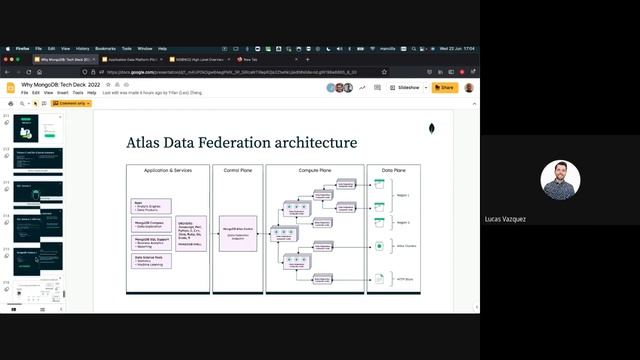Open the Slides Edit menu

[x=36, y=93]
